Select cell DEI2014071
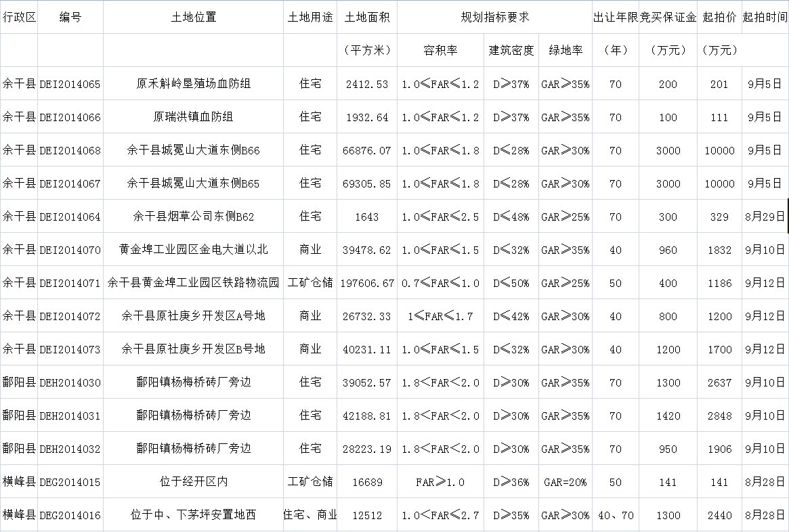The image size is (789, 532). click(x=70, y=283)
